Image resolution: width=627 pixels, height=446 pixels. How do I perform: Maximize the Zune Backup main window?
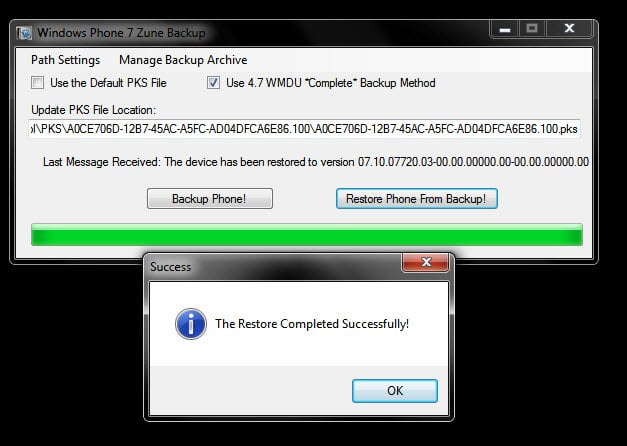532,29
